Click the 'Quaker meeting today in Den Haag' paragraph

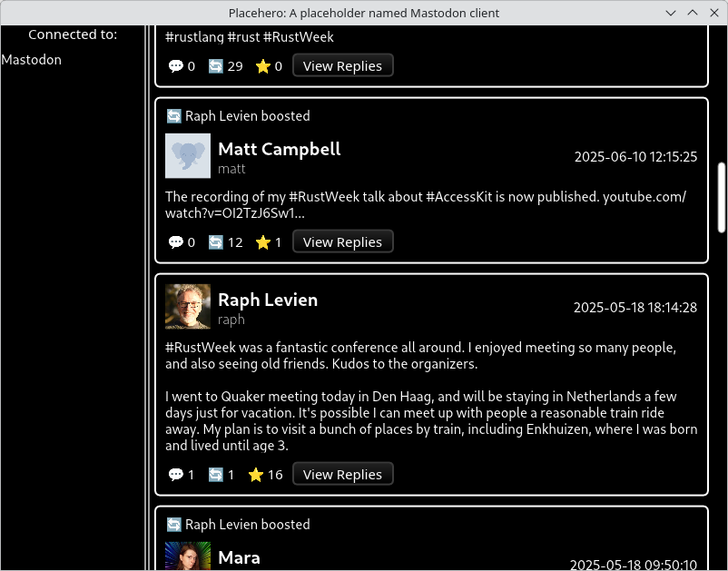[431, 421]
